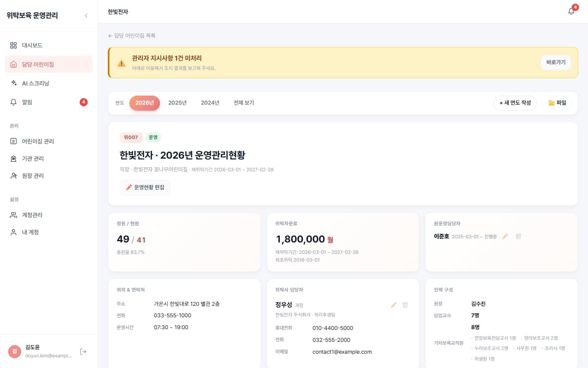This screenshot has width=588, height=368.
Task: Click the 운영 status badge
Action: pos(153,137)
